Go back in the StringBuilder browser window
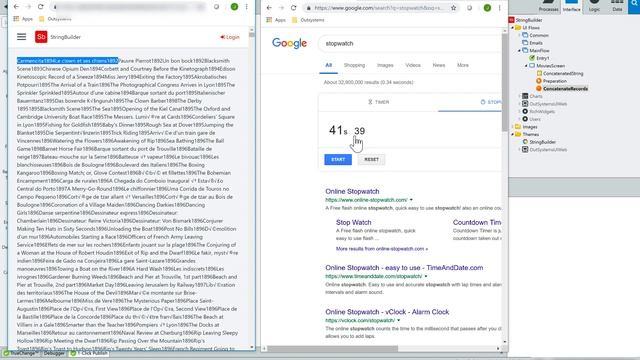The height and width of the screenshot is (360, 640). [16, 7]
